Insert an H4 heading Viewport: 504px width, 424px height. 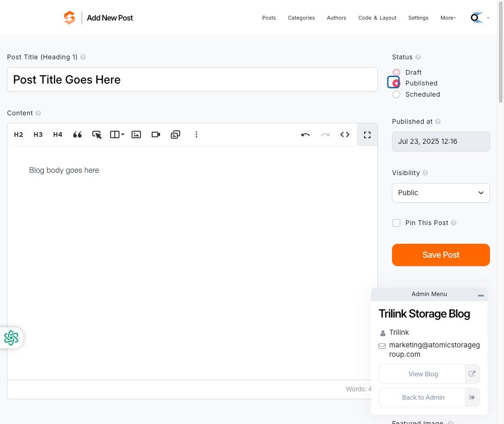pyautogui.click(x=57, y=134)
